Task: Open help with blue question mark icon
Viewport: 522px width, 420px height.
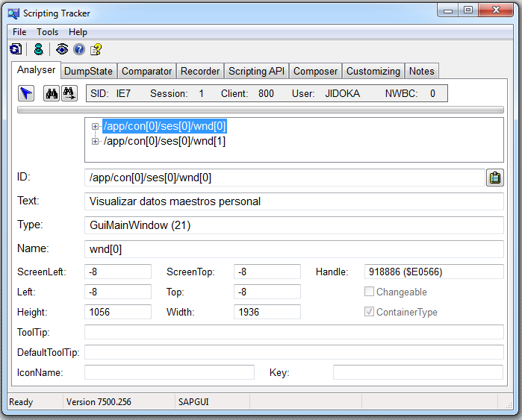Action: click(x=79, y=49)
